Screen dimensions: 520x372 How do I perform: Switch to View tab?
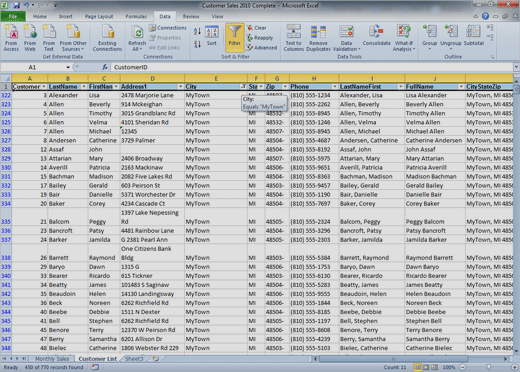pos(217,16)
